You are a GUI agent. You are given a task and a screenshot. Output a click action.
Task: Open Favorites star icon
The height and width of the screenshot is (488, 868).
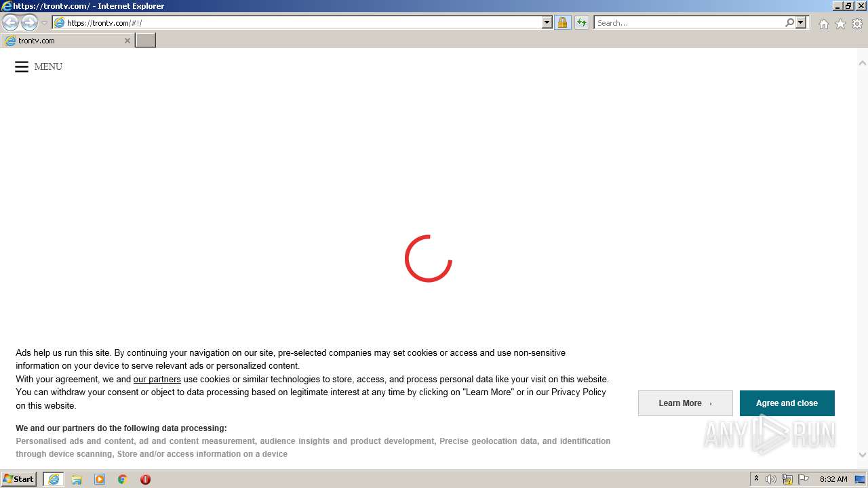coord(840,24)
